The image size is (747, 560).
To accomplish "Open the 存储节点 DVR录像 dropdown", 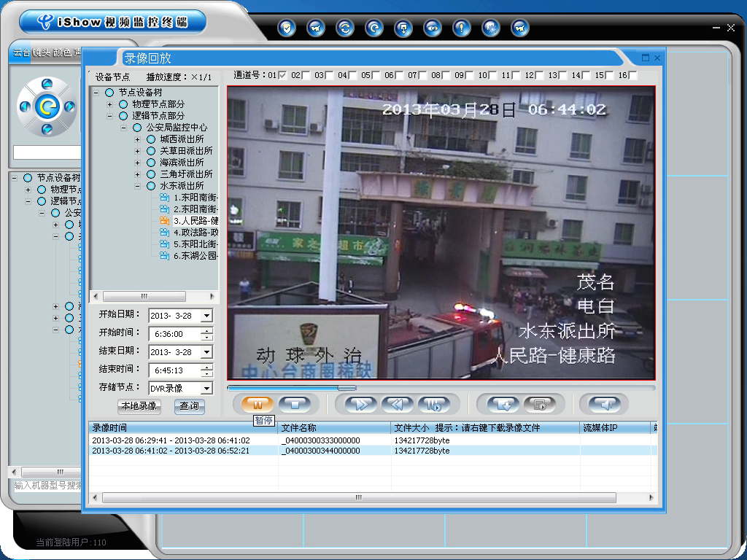I will (206, 389).
